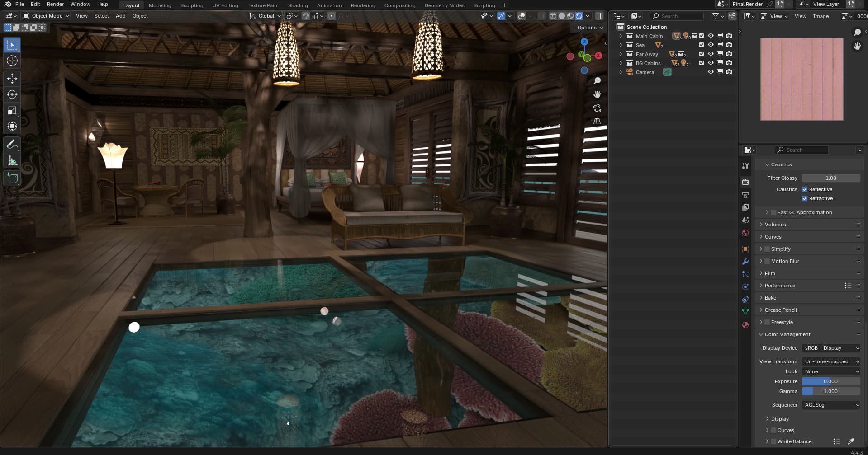Open the Render properties tab
The height and width of the screenshot is (455, 868).
[x=745, y=182]
